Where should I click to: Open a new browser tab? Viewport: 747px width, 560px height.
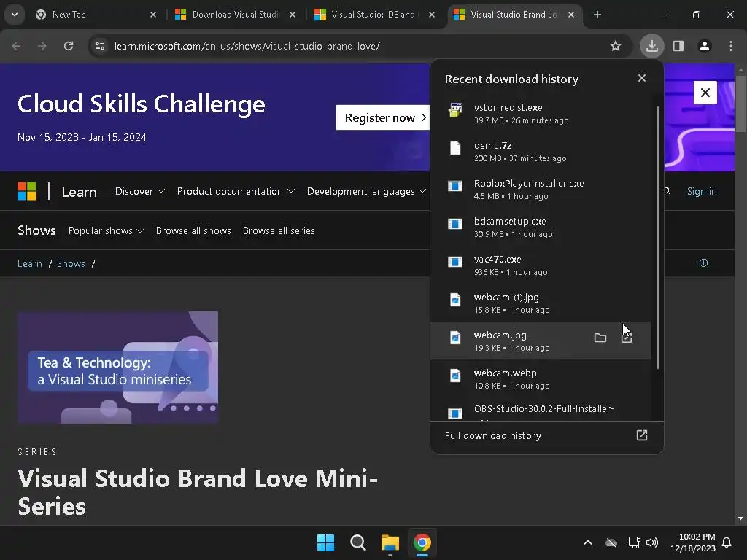(597, 15)
